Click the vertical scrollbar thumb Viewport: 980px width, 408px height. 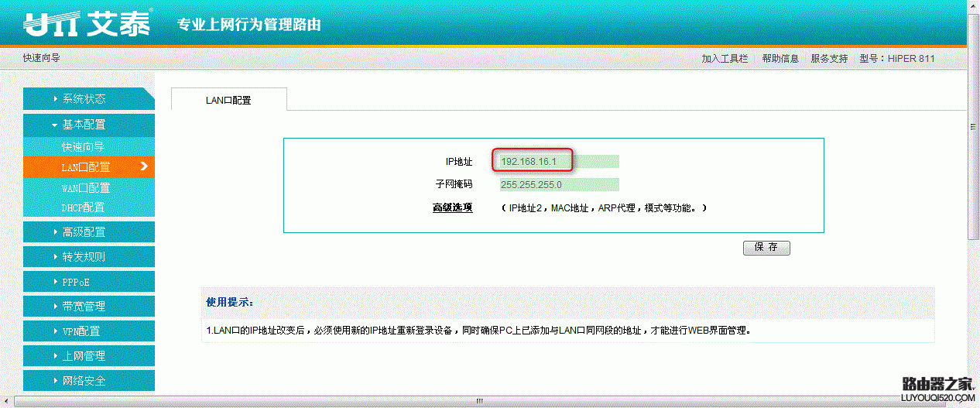click(974, 128)
